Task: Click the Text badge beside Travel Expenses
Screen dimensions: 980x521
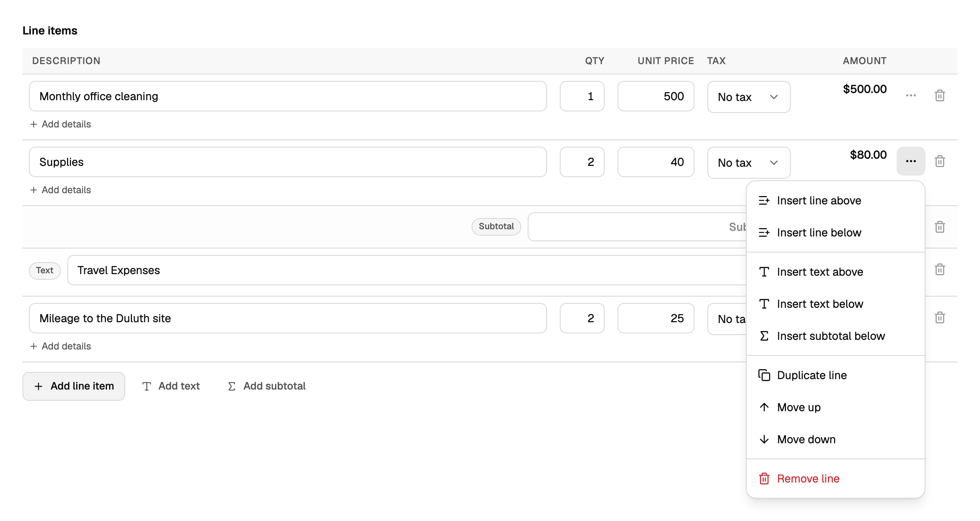Action: pos(45,271)
